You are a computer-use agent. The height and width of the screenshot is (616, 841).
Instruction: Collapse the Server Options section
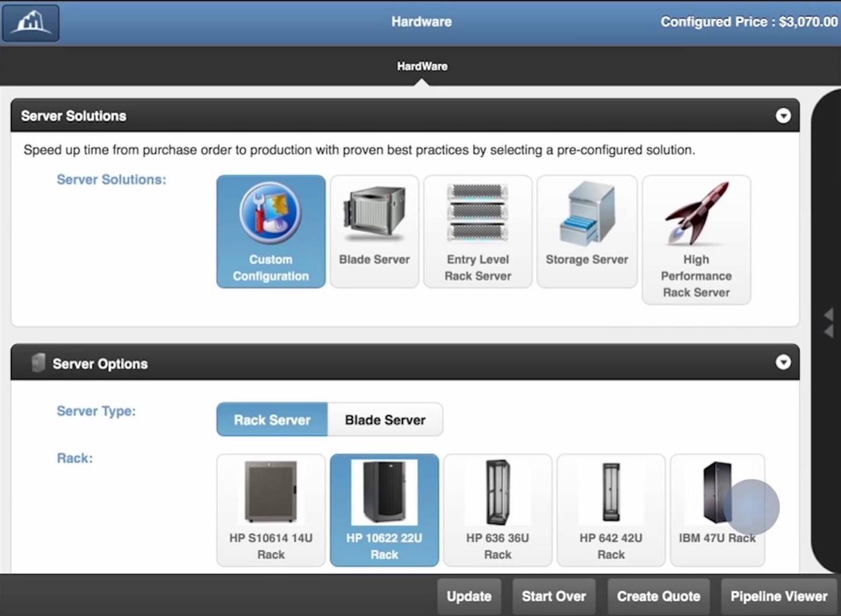784,362
